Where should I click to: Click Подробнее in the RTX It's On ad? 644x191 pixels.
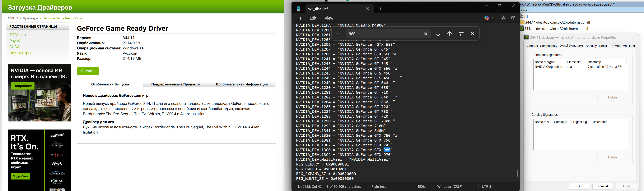[x=21, y=176]
